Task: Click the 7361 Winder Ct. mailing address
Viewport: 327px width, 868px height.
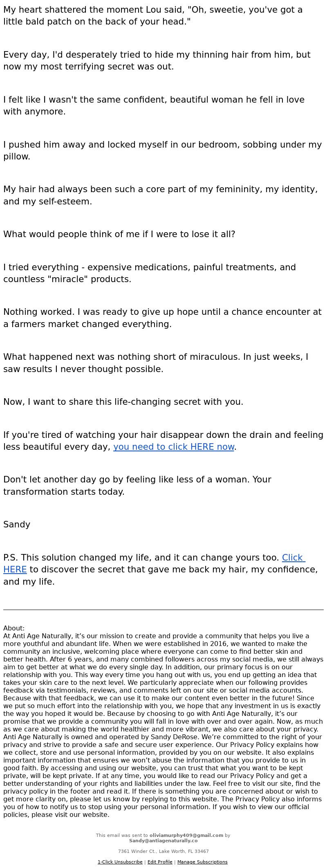Action: [x=163, y=851]
